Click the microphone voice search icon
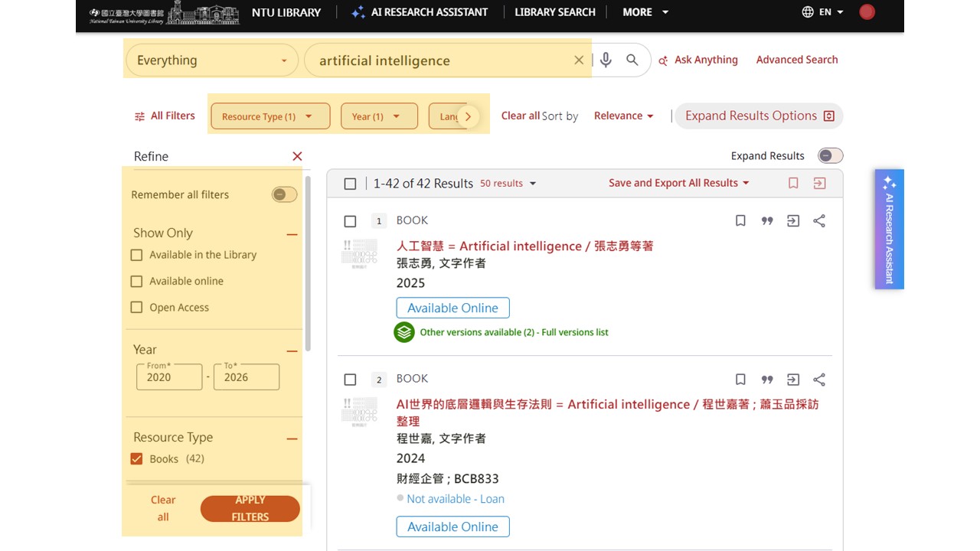 [x=606, y=60]
